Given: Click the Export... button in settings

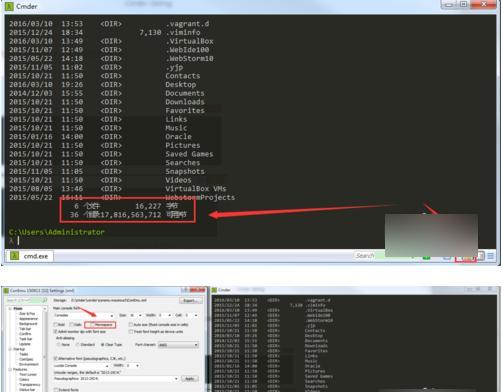Looking at the screenshot, I should tap(191, 300).
